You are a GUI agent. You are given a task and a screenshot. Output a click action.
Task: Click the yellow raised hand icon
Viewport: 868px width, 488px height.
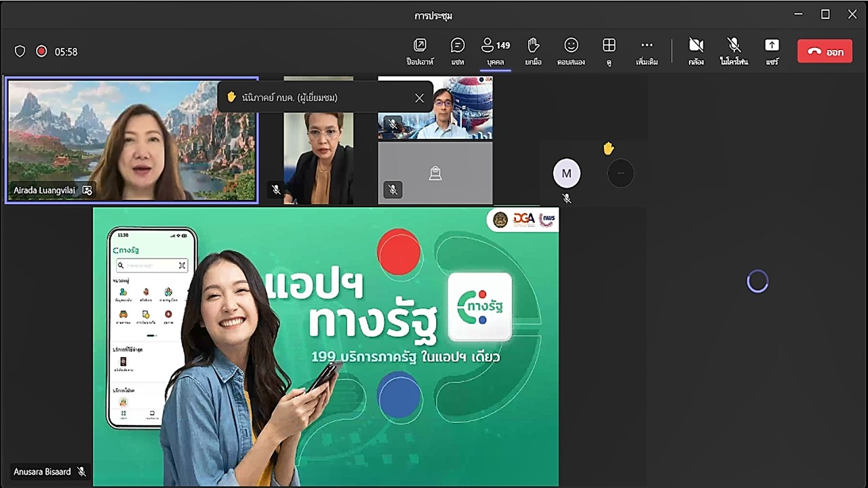coord(608,148)
